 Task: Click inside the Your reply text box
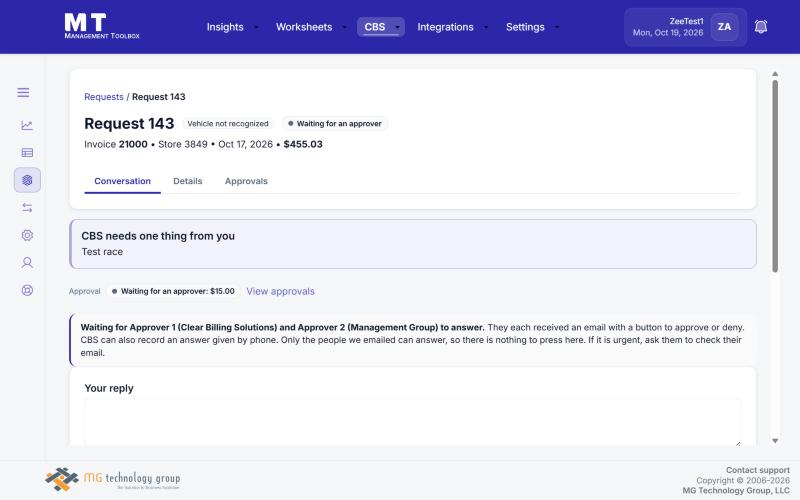[x=412, y=422]
